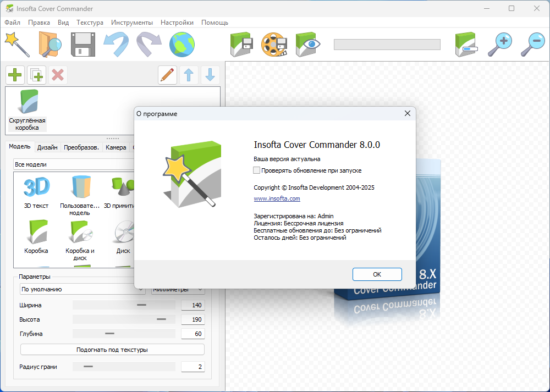Move object down with down arrow
The width and height of the screenshot is (550, 392).
(x=210, y=75)
